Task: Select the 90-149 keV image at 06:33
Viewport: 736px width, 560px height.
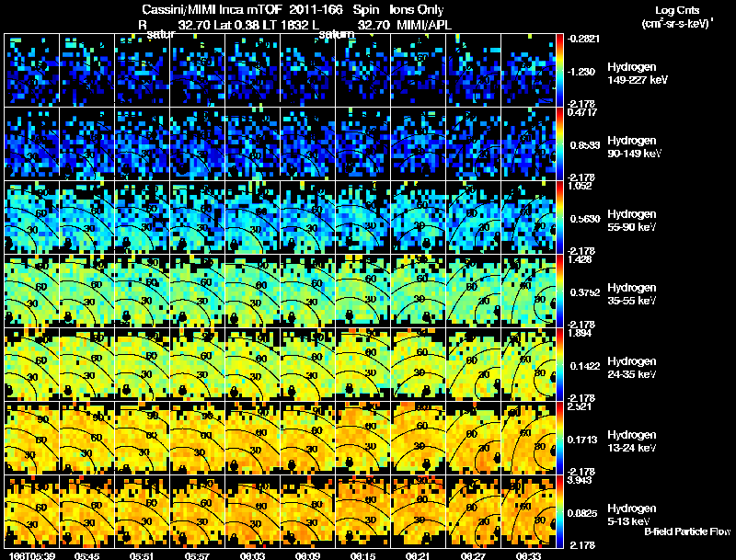Action: (x=531, y=143)
